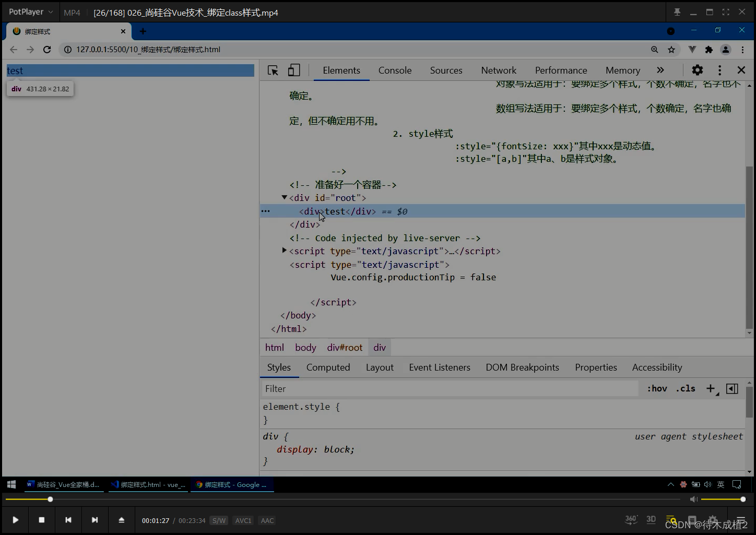
Task: Select the Elements tab
Action: [341, 70]
